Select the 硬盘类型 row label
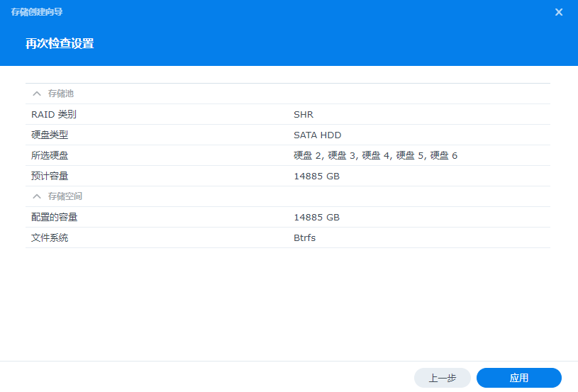Viewport: 578px width, 392px height. pos(50,135)
